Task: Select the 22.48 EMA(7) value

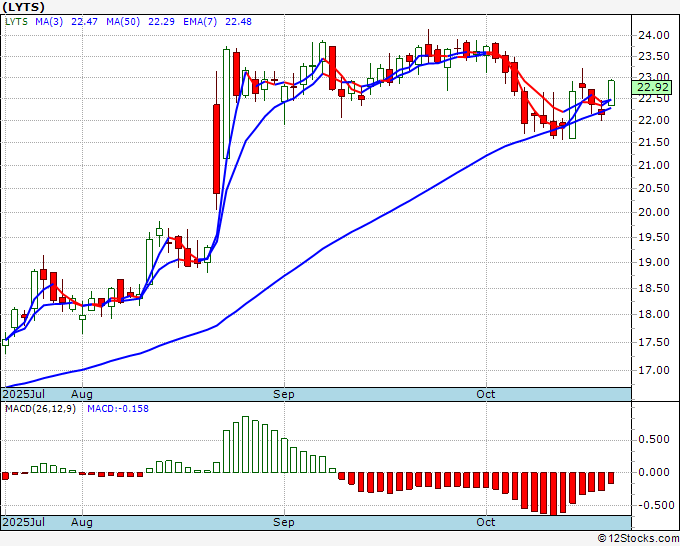Action: [238, 22]
